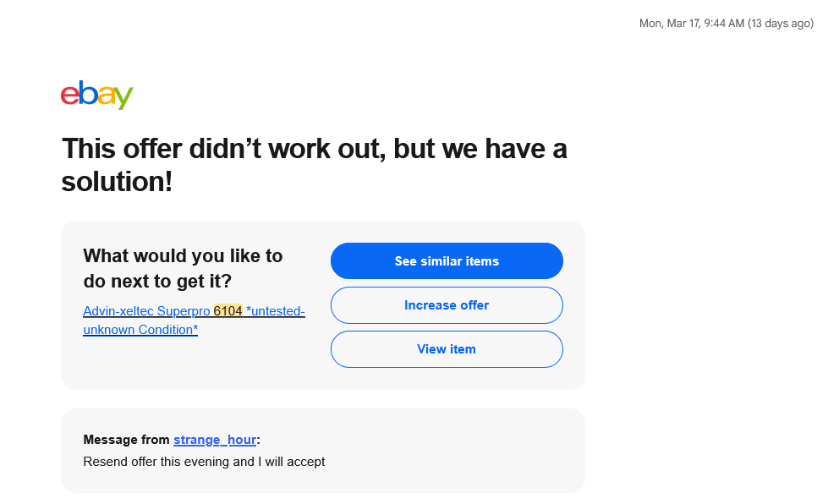828x504 pixels.
Task: Open the Advin-xeltec Superpro item link
Action: click(x=194, y=320)
